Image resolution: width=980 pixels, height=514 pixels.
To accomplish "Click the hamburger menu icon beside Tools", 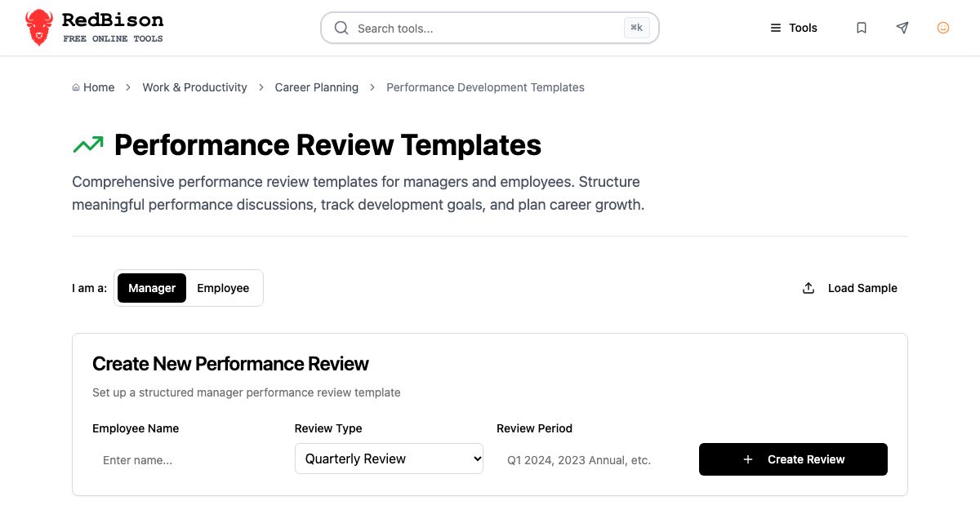I will (x=776, y=28).
